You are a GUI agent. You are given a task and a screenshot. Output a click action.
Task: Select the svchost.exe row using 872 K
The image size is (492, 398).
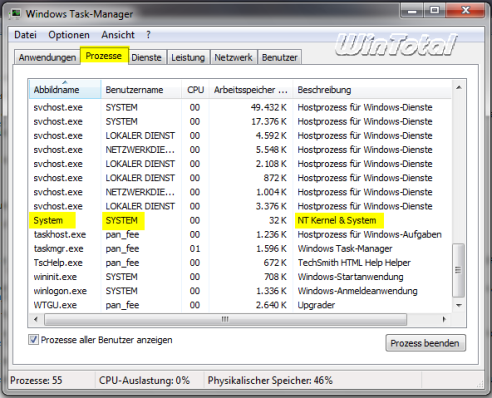[x=240, y=178]
